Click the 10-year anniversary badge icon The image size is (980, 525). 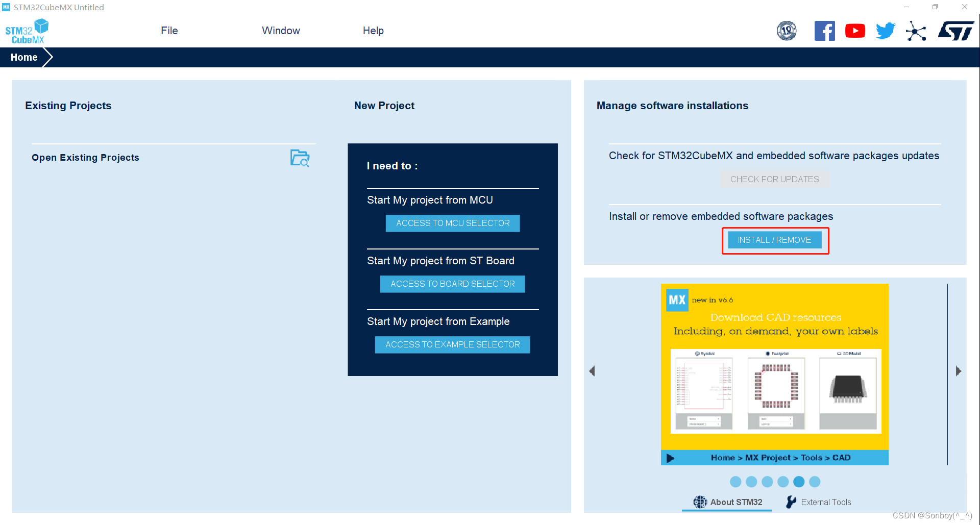(787, 31)
